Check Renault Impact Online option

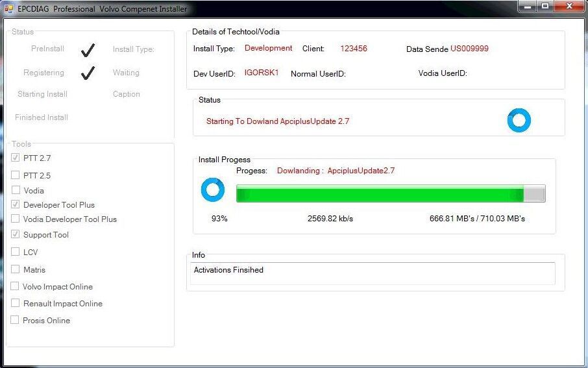click(16, 302)
